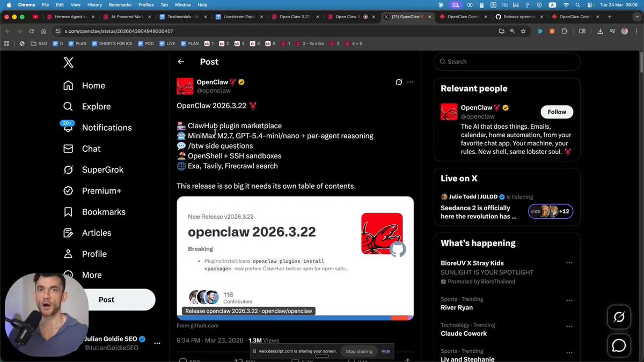Click the X search input field
The height and width of the screenshot is (362, 644).
(507, 62)
